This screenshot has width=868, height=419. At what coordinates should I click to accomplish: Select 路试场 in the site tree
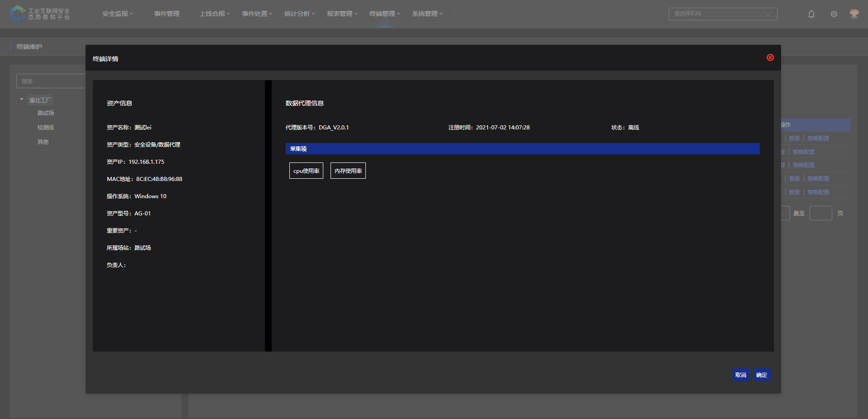click(45, 113)
